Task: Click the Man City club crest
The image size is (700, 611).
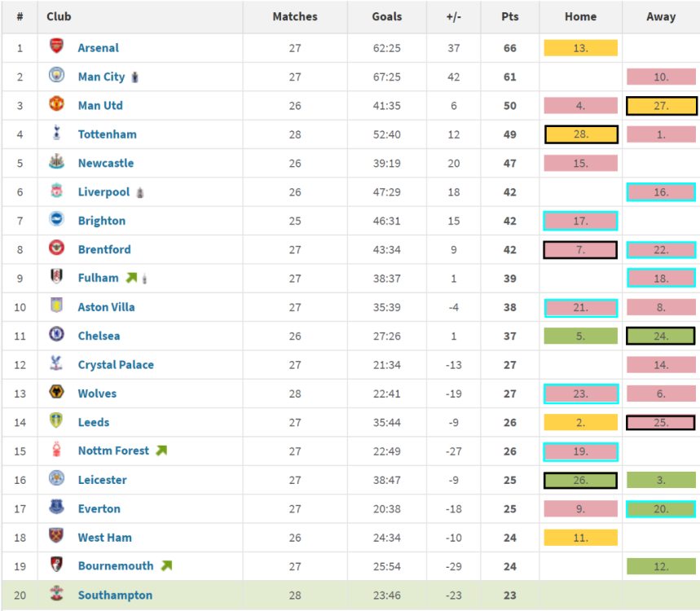Action: tap(57, 76)
